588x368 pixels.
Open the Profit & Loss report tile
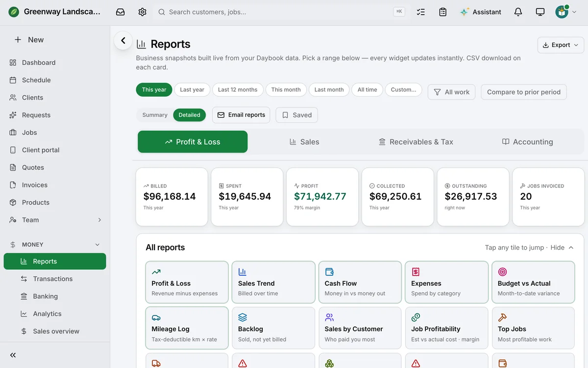coord(187,282)
